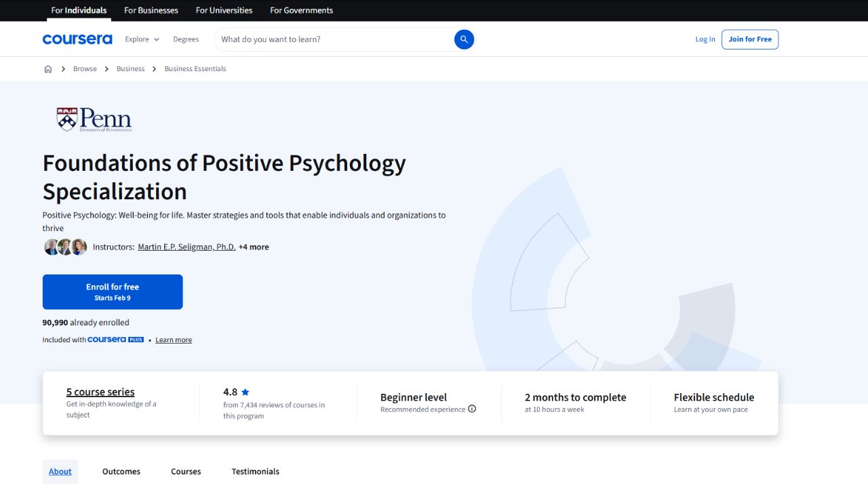The image size is (868, 488).
Task: Switch to the Outcomes tab
Action: [121, 471]
